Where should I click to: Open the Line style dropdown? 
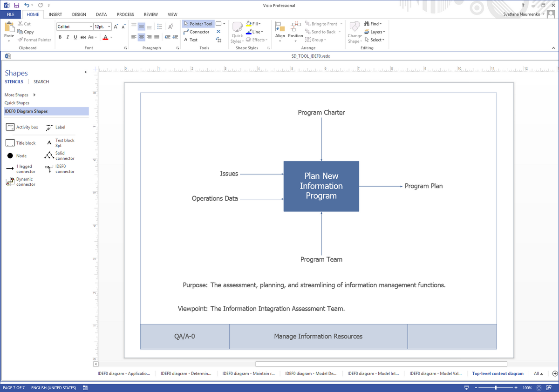[x=255, y=32]
